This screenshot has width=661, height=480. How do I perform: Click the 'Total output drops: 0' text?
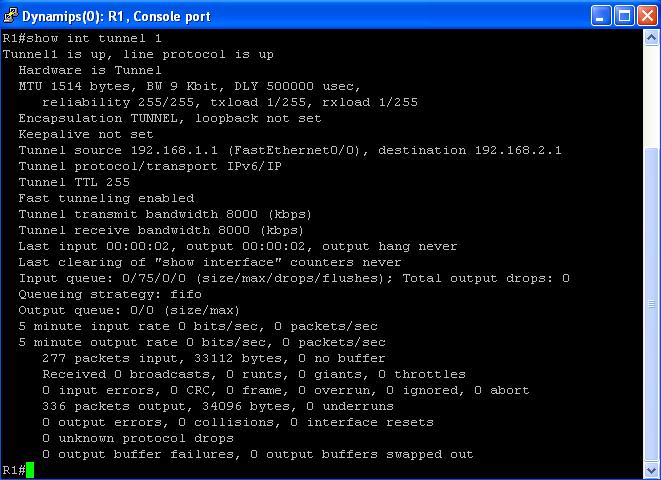coord(486,279)
